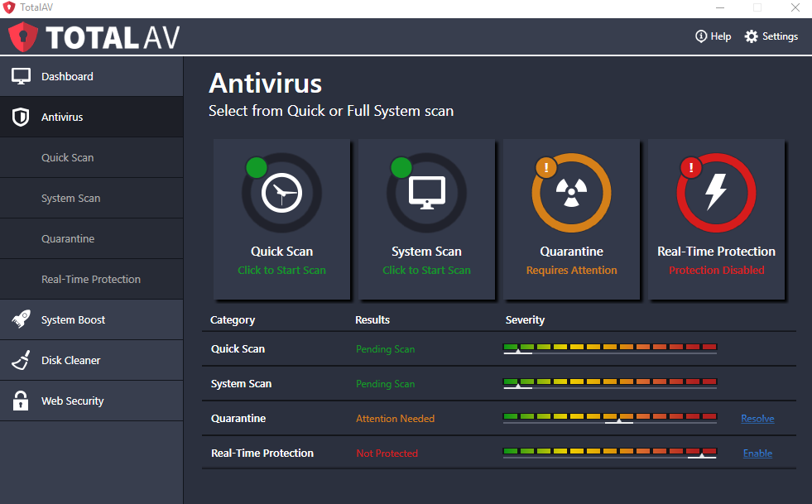Click 'Pending Scan' in System Scan row
The height and width of the screenshot is (504, 812).
click(x=385, y=384)
